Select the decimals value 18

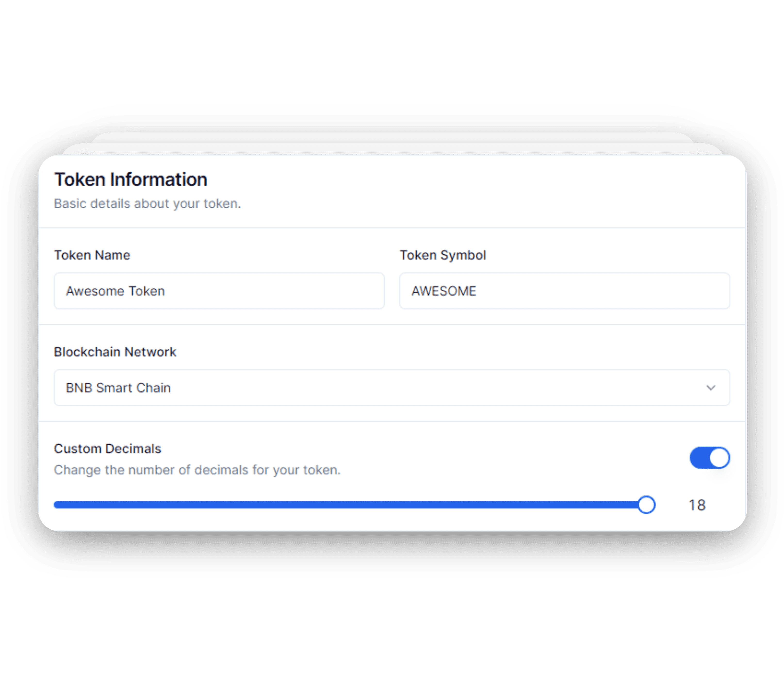[x=697, y=505]
